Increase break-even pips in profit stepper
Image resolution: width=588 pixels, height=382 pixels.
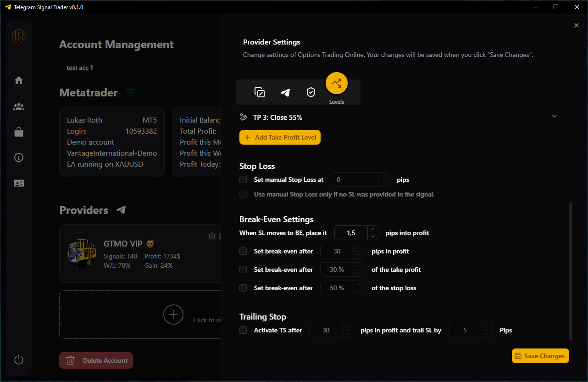[x=359, y=248]
